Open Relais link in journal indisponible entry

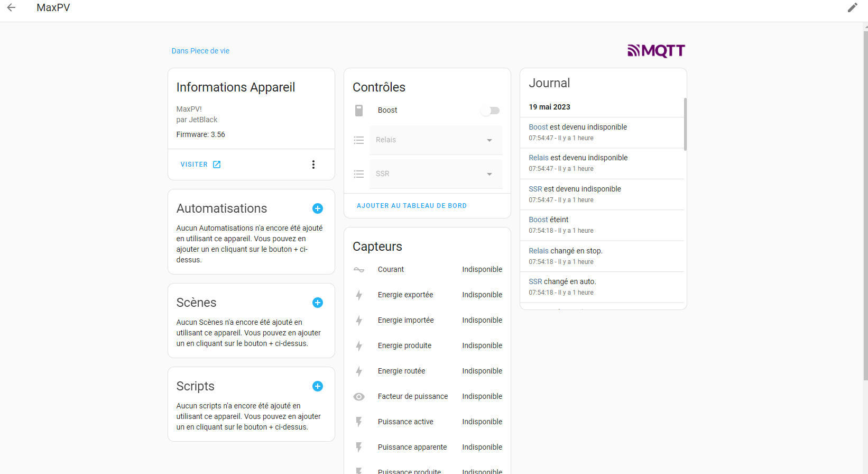pos(539,158)
